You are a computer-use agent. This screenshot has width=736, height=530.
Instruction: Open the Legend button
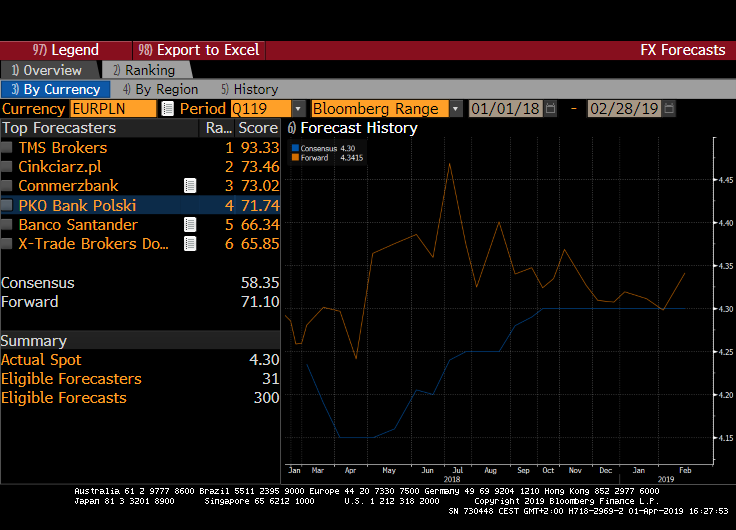click(x=66, y=50)
